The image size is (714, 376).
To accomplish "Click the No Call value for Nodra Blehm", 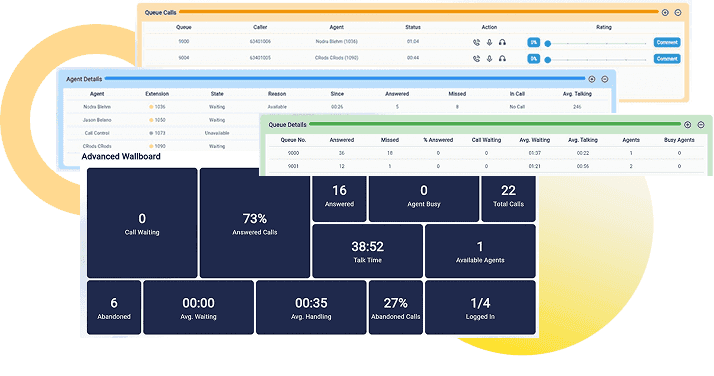I will (x=517, y=107).
